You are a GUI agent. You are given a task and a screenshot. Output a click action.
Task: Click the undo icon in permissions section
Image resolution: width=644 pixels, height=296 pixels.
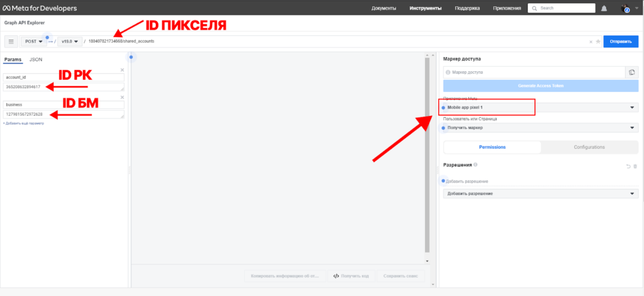coord(628,166)
